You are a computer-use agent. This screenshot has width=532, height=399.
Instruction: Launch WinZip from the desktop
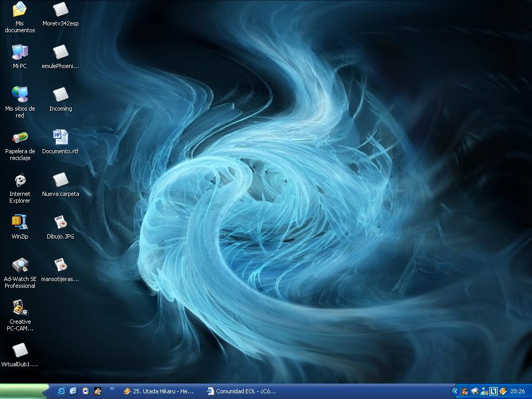[x=20, y=222]
